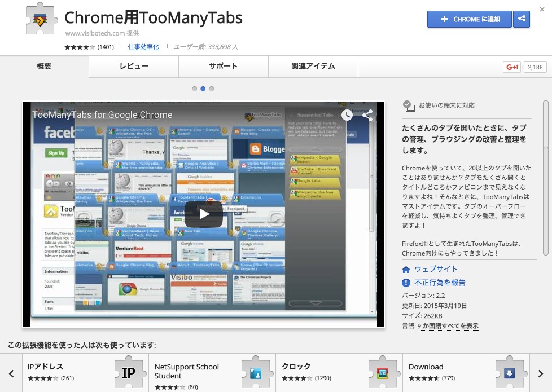This screenshot has width=552, height=392.
Task: Click 不正行為を報告 link
Action: coord(440,283)
